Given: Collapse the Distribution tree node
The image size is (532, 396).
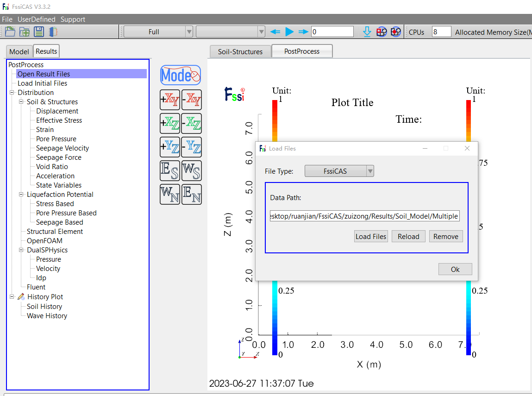Looking at the screenshot, I should click(x=12, y=92).
